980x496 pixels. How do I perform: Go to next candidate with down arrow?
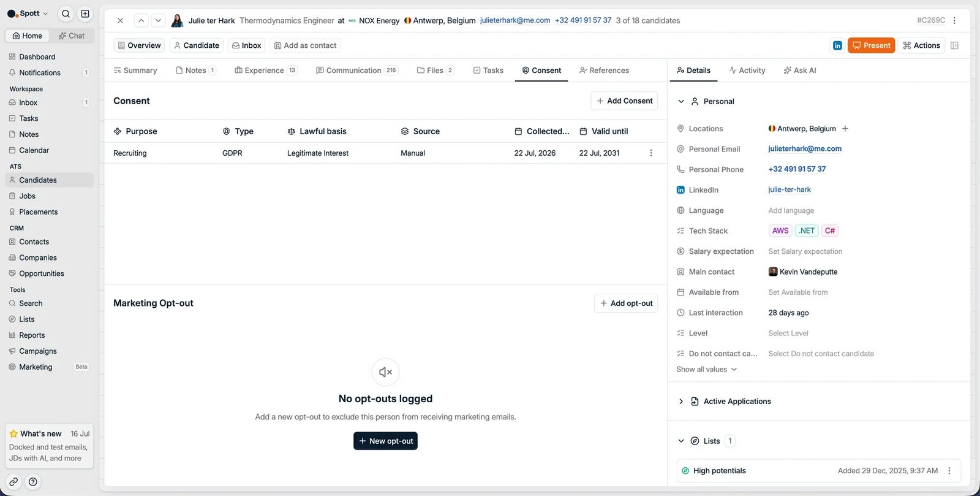point(158,20)
